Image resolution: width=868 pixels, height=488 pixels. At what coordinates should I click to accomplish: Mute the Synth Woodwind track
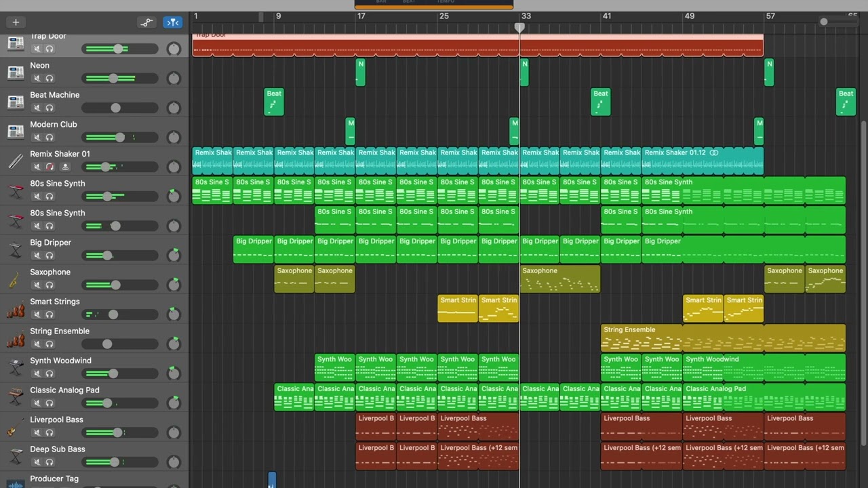coord(37,373)
